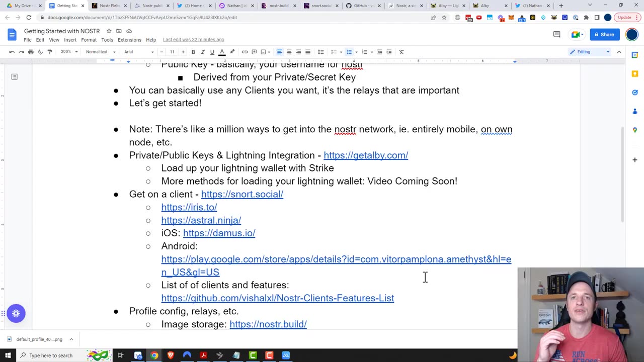Viewport: 644px width, 362px height.
Task: Set justified text alignment
Action: coord(308,52)
